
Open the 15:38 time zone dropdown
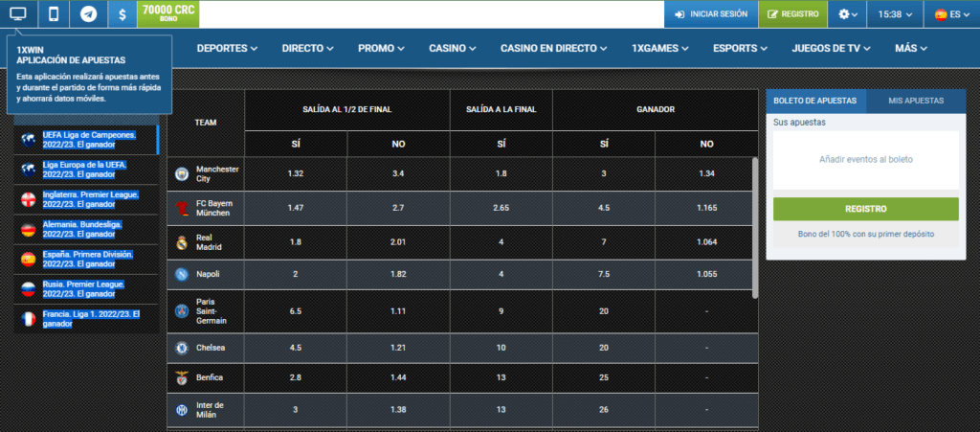coord(895,14)
